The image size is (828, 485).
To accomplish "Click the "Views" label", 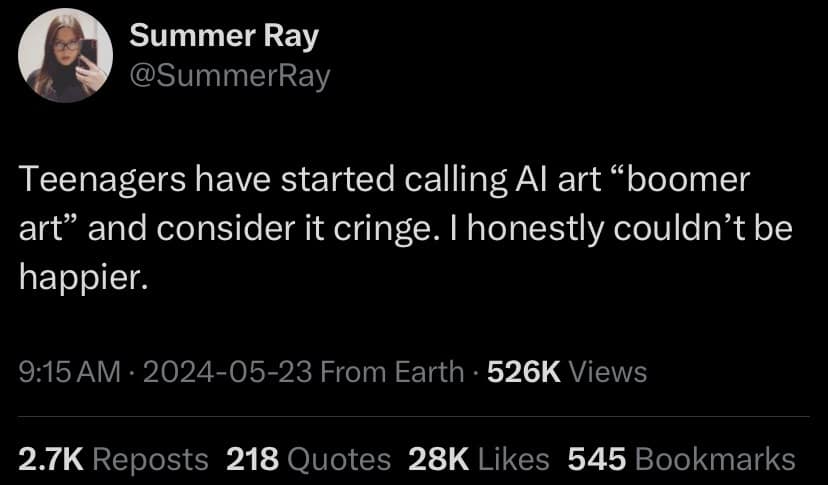I will [607, 372].
